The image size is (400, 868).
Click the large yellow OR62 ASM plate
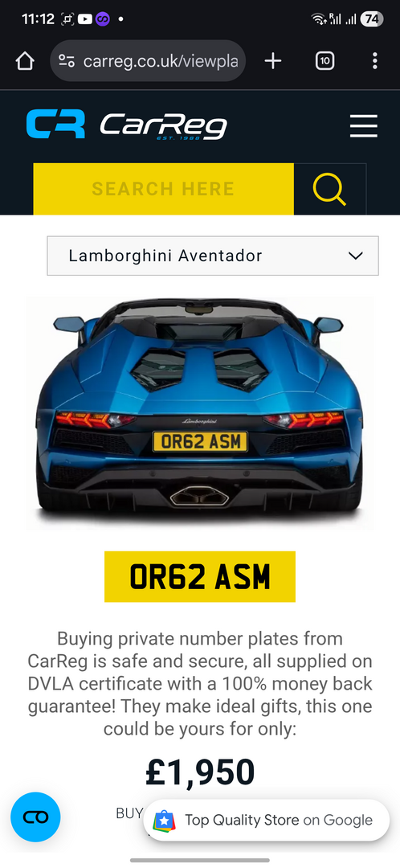[x=200, y=576]
